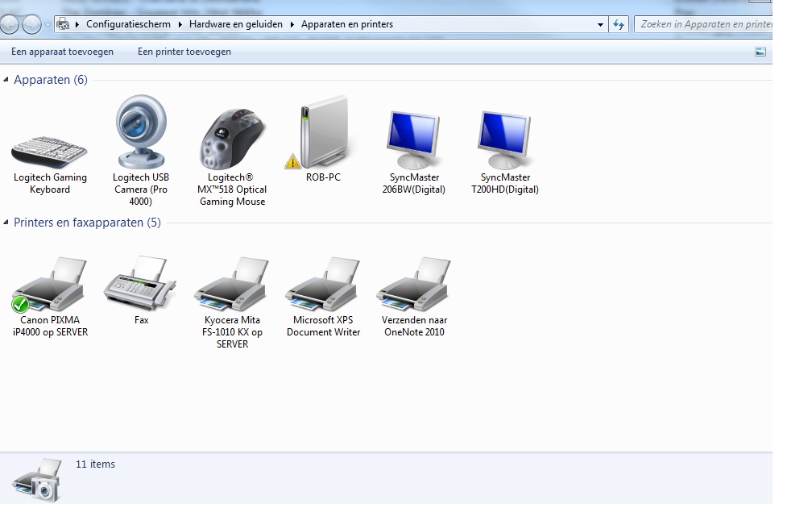The image size is (812, 508).
Task: Click the Microsoft XPS Document Writer label
Action: pos(323,326)
